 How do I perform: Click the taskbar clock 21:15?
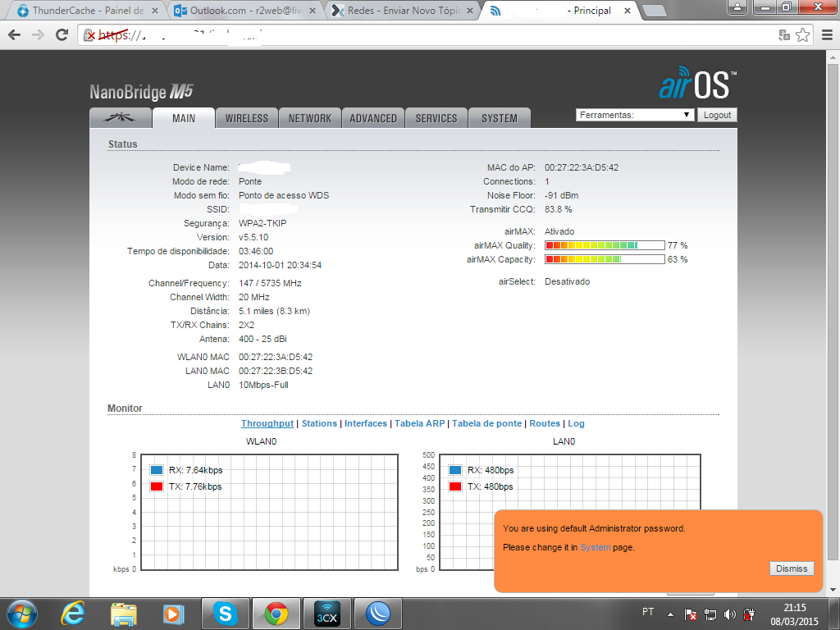click(794, 608)
